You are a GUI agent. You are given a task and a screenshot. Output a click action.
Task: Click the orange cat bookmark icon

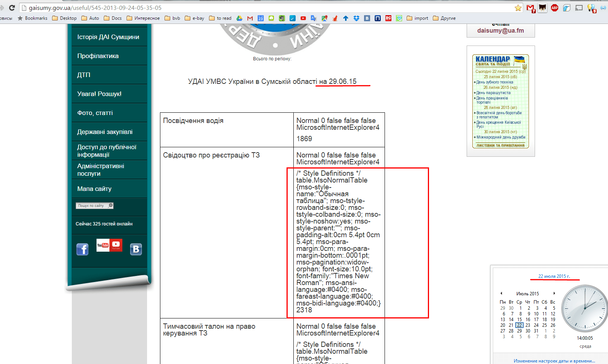click(x=335, y=18)
